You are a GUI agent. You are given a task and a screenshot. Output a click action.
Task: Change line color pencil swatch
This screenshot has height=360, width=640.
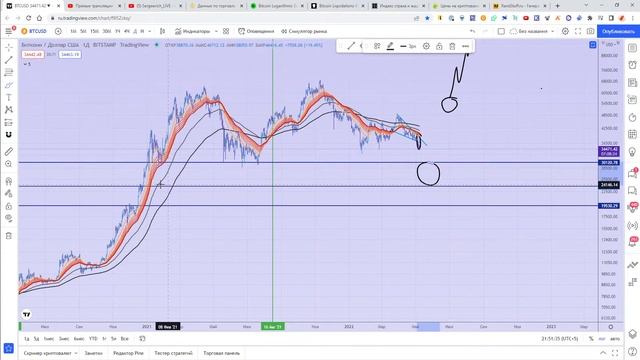pyautogui.click(x=390, y=46)
